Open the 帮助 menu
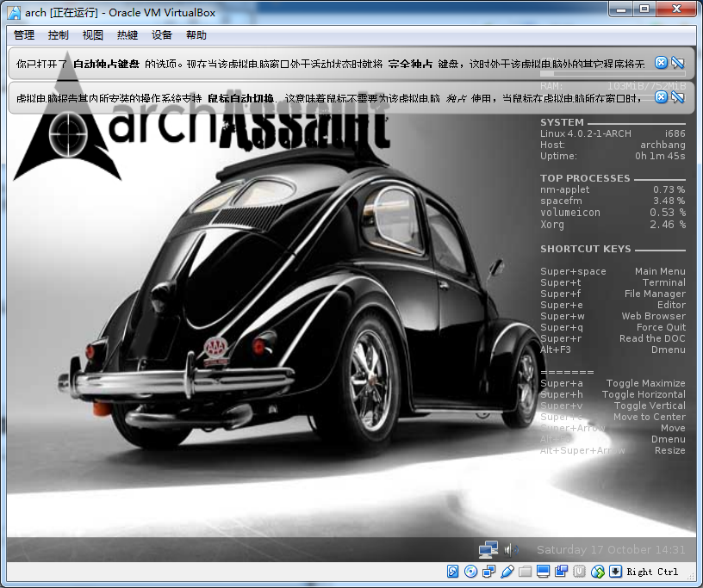The image size is (703, 588). pos(196,35)
